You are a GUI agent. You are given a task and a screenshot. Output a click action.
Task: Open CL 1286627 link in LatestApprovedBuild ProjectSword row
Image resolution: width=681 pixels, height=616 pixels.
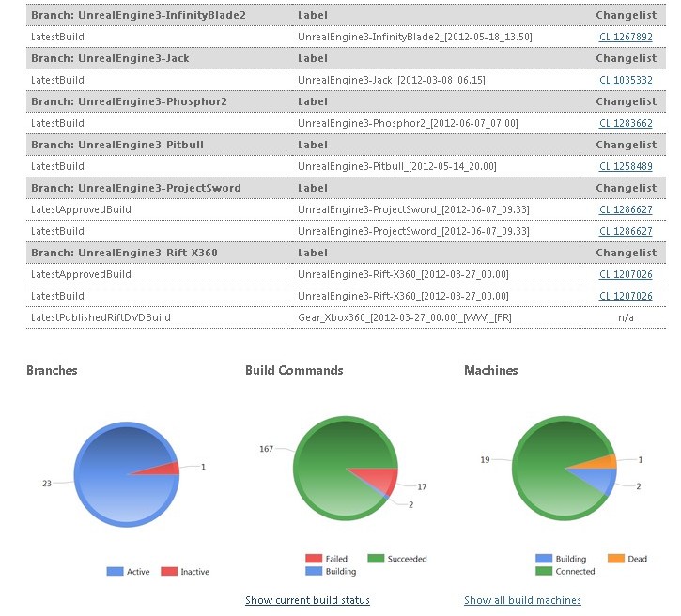click(626, 209)
